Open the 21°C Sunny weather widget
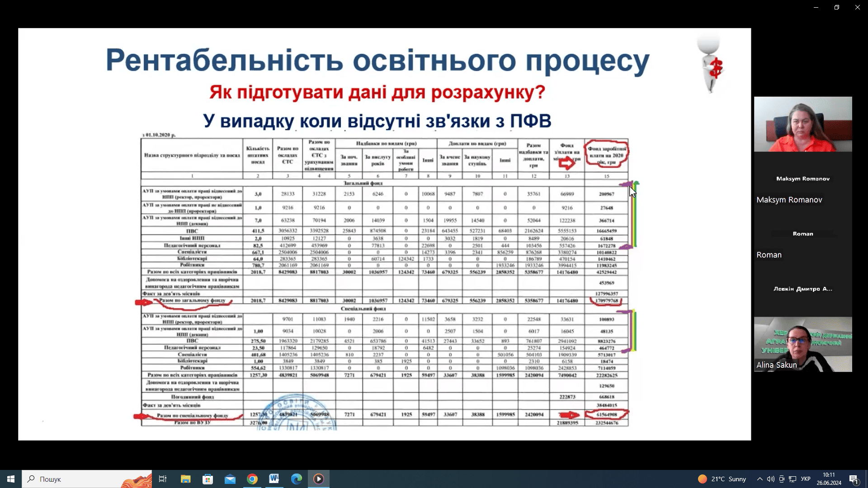Viewport: 868px width, 488px height. click(x=722, y=479)
